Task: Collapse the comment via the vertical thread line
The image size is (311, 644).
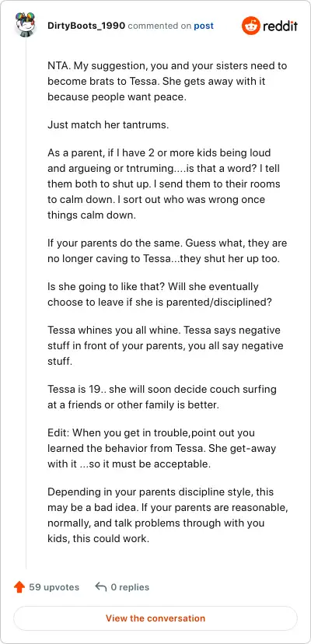Action: point(26,304)
